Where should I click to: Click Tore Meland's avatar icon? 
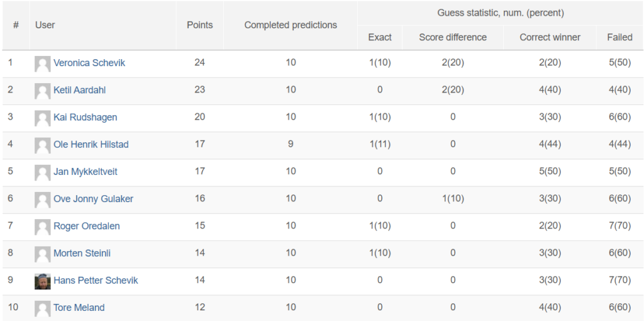pos(42,308)
